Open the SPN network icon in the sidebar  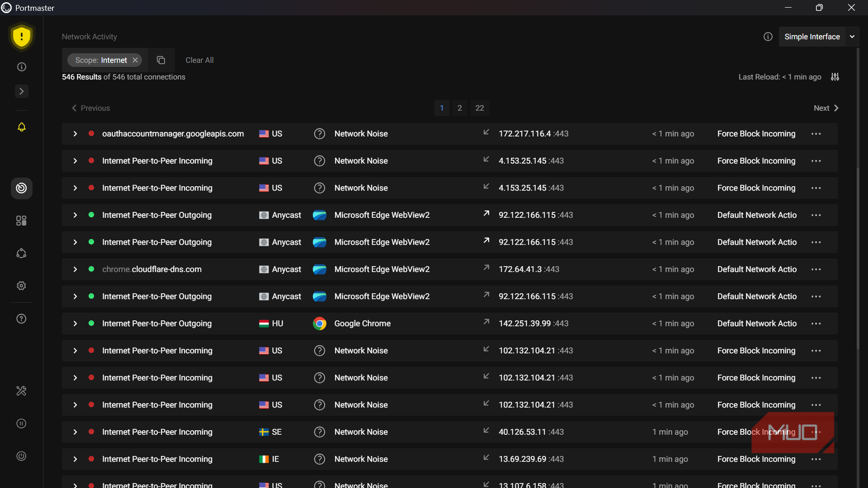22,253
